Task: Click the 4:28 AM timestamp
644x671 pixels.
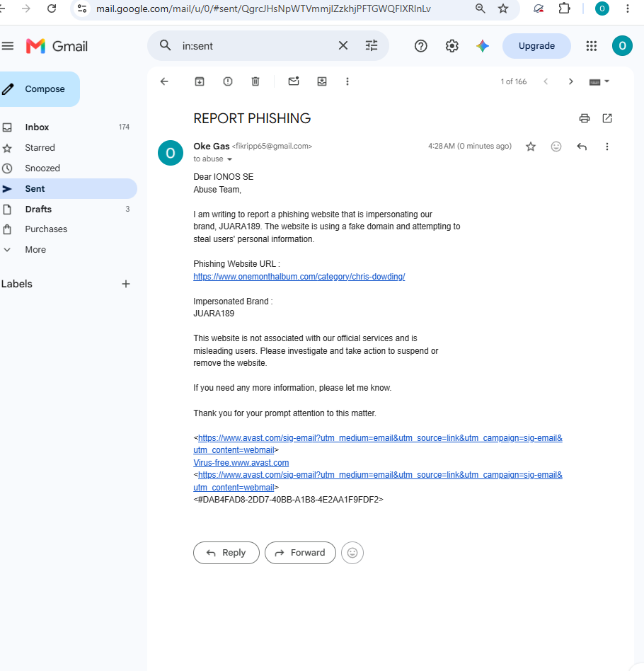Action: 470,146
